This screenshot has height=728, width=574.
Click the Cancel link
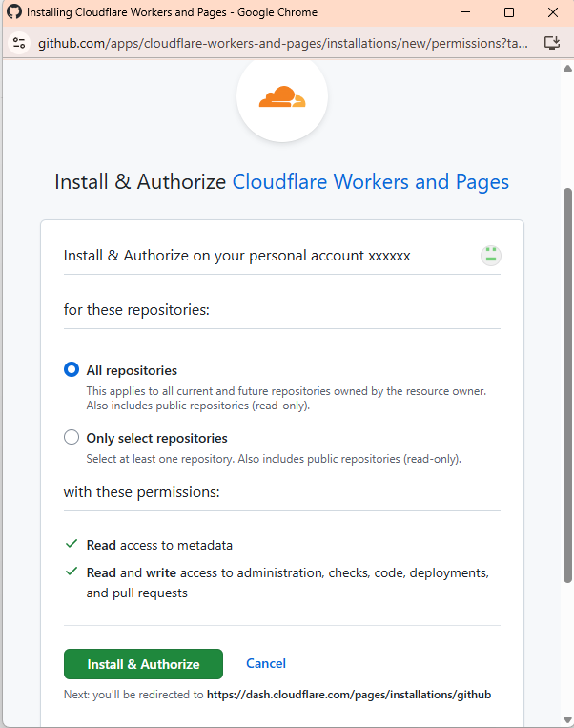(266, 663)
